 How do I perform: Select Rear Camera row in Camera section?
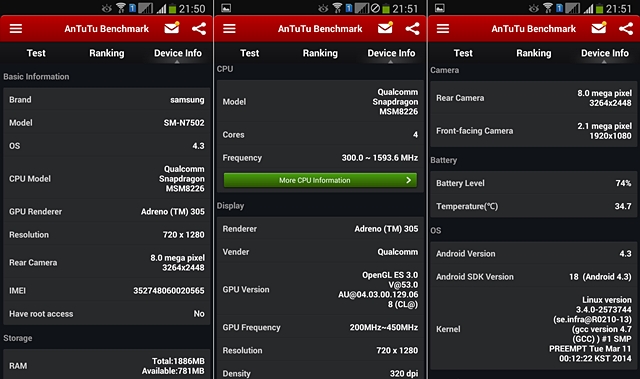[x=534, y=98]
